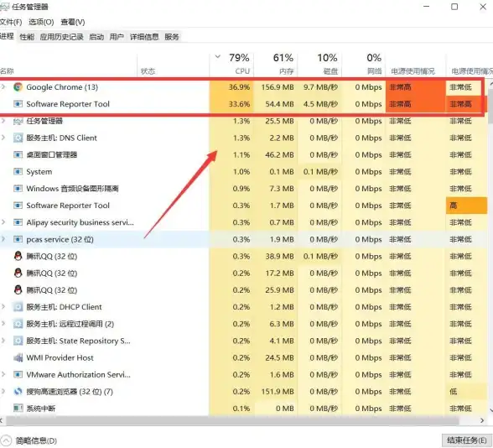
Task: Expand the 搜狗高速浏览器 (32 位) (7) group
Action: [3, 392]
